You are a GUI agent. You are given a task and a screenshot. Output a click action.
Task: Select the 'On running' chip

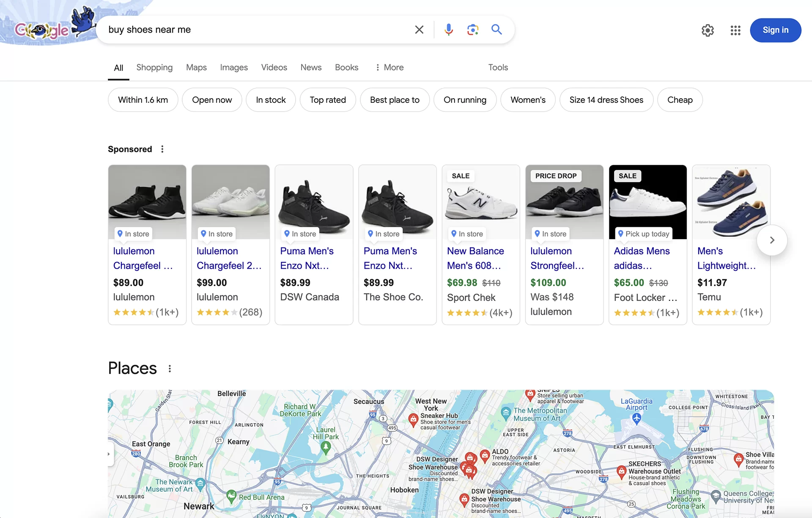click(465, 100)
